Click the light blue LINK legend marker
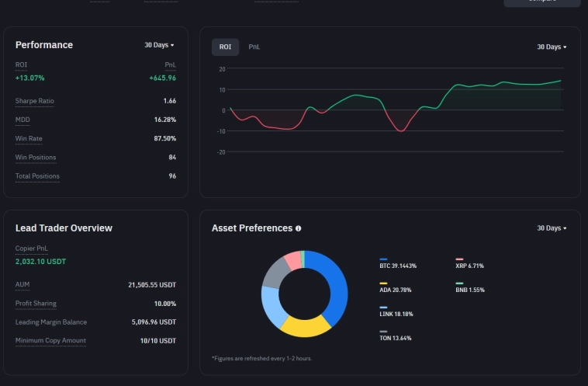Image resolution: width=588 pixels, height=386 pixels. click(x=383, y=308)
